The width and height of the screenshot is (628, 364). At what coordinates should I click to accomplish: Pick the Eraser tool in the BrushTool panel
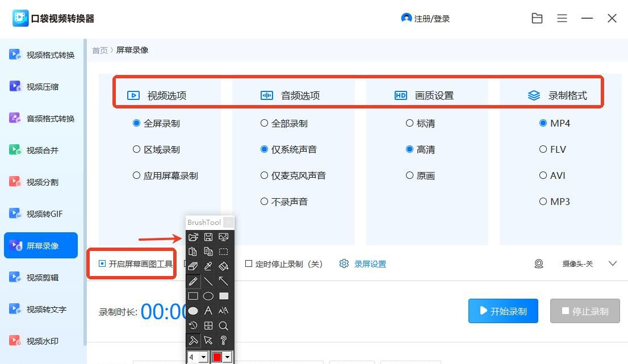[193, 266]
